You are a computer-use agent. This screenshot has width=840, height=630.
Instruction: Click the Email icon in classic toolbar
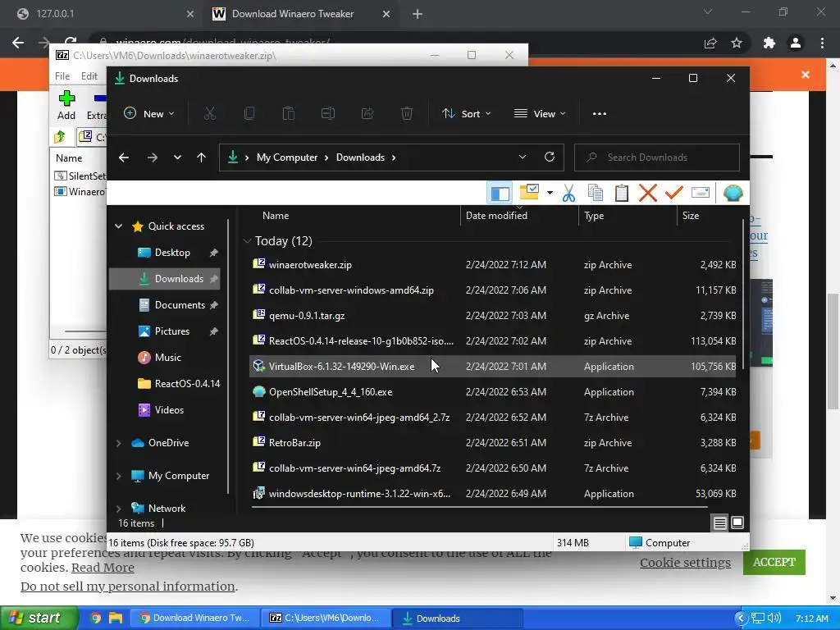701,193
